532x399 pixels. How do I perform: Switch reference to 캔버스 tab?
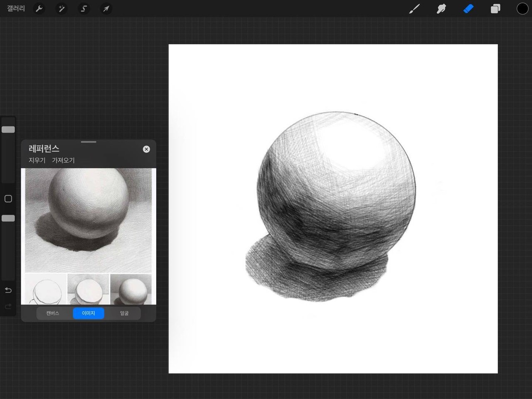click(53, 313)
